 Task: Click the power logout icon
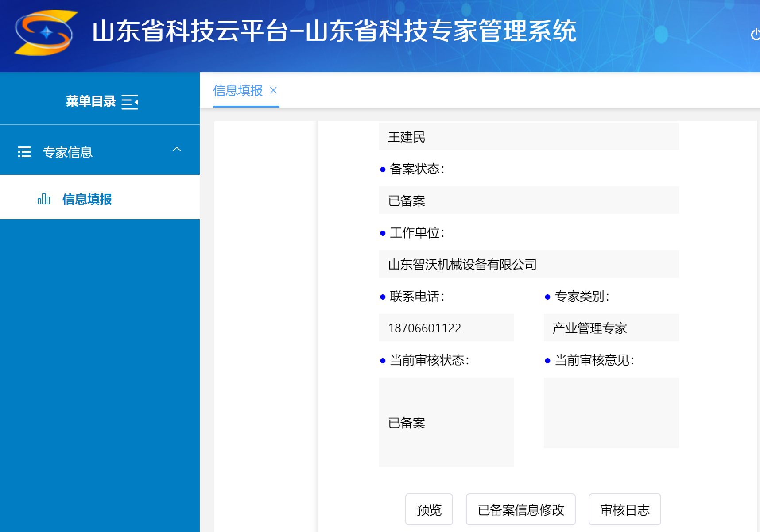755,34
